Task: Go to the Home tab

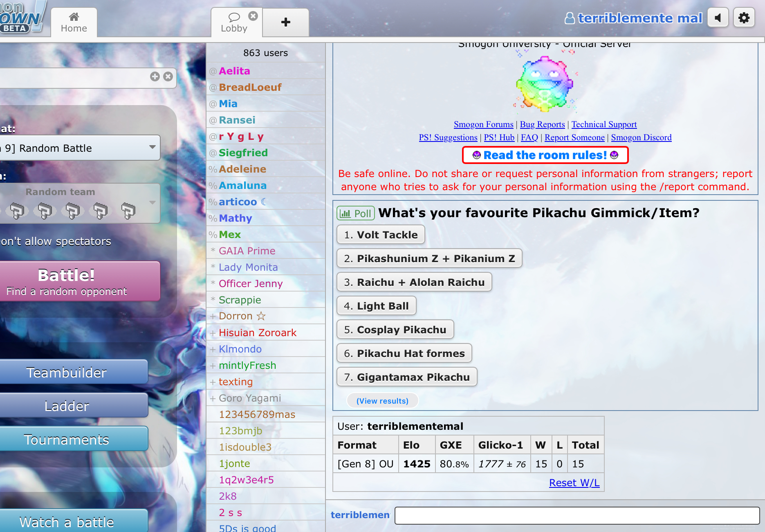Action: click(74, 22)
